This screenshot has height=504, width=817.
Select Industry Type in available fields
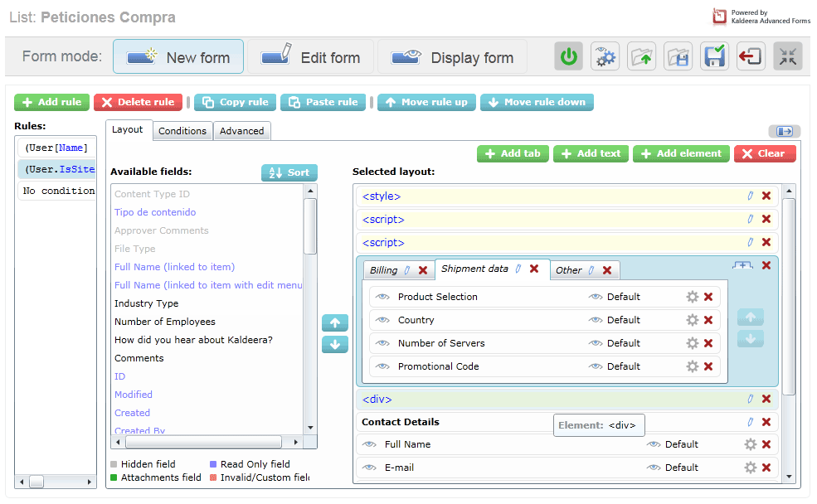pyautogui.click(x=147, y=303)
